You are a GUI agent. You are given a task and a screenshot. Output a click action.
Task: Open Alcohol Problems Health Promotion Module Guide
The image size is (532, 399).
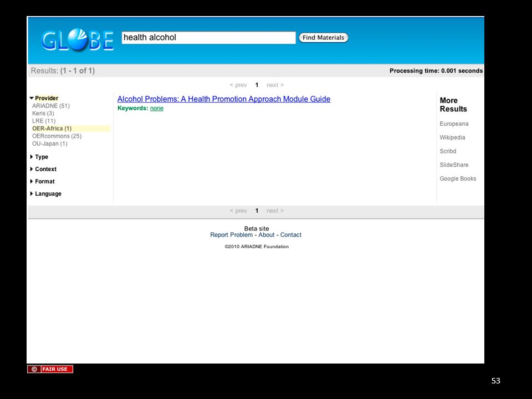224,99
